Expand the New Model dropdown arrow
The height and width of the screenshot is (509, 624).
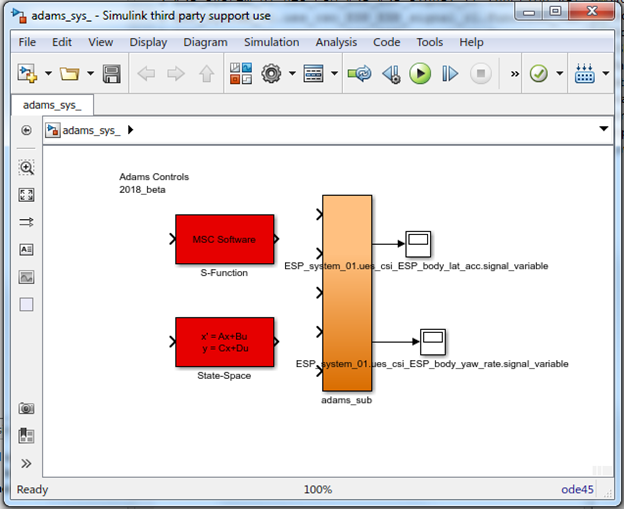coord(48,73)
